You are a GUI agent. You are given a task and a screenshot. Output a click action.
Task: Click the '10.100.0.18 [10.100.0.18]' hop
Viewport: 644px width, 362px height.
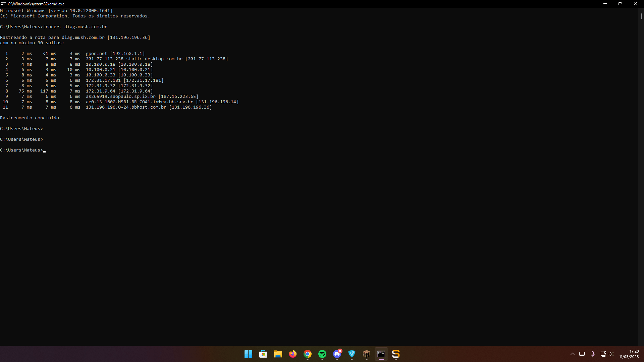coord(119,64)
